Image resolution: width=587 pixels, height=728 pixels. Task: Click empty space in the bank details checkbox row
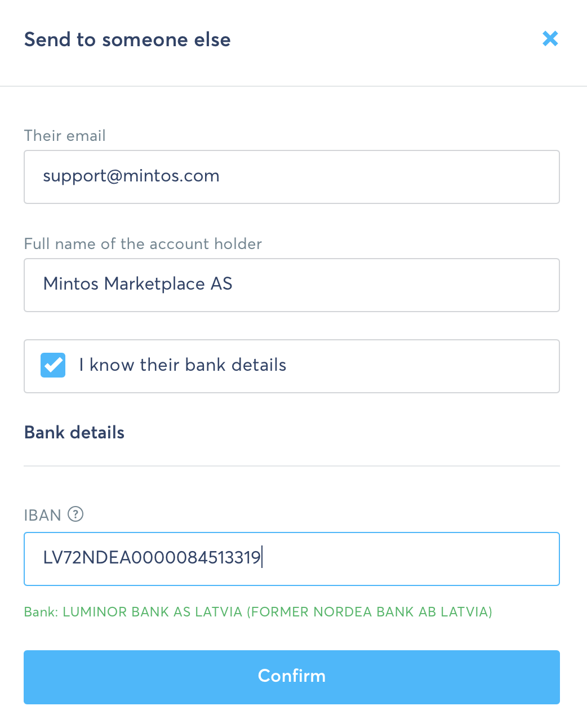(423, 366)
